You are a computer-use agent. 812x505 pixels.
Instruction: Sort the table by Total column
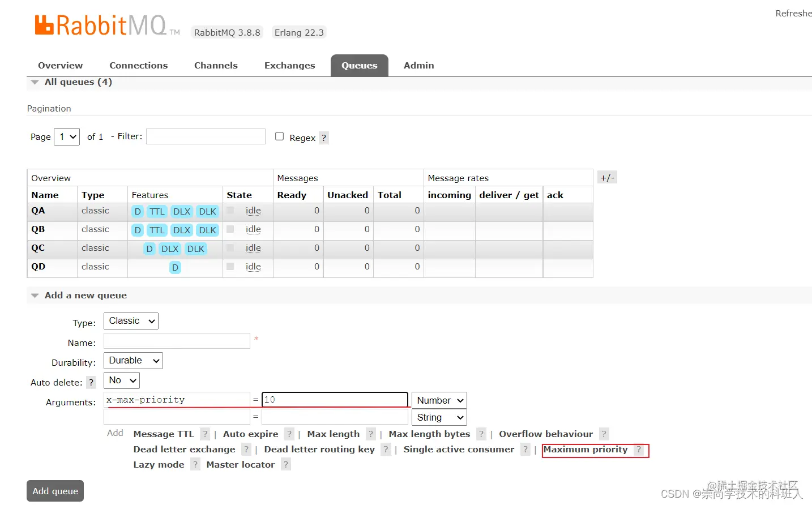tap(390, 195)
